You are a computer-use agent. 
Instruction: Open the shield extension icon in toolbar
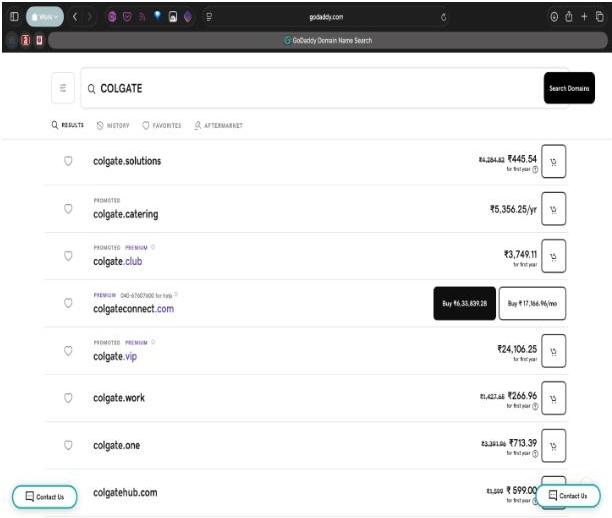coord(127,17)
